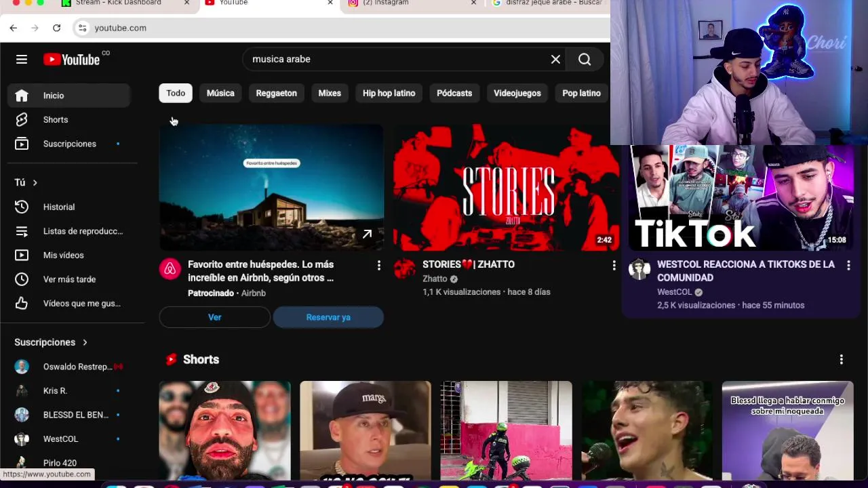
Task: Open Ver más tarde in the sidebar
Action: (68, 279)
